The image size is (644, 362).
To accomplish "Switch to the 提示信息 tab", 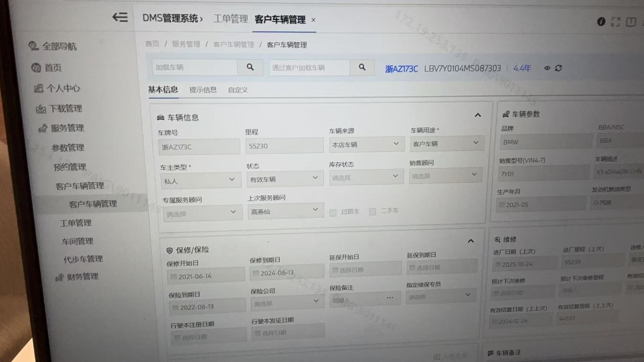I will click(x=203, y=90).
